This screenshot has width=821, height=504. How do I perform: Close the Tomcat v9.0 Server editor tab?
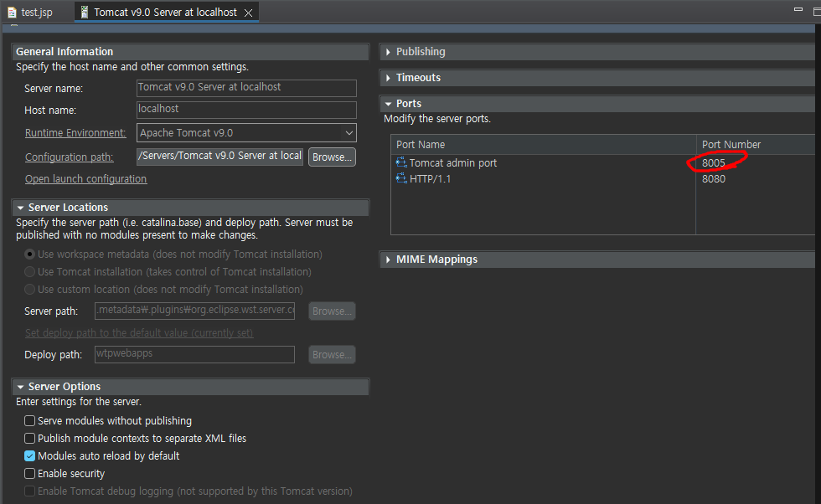tap(248, 13)
